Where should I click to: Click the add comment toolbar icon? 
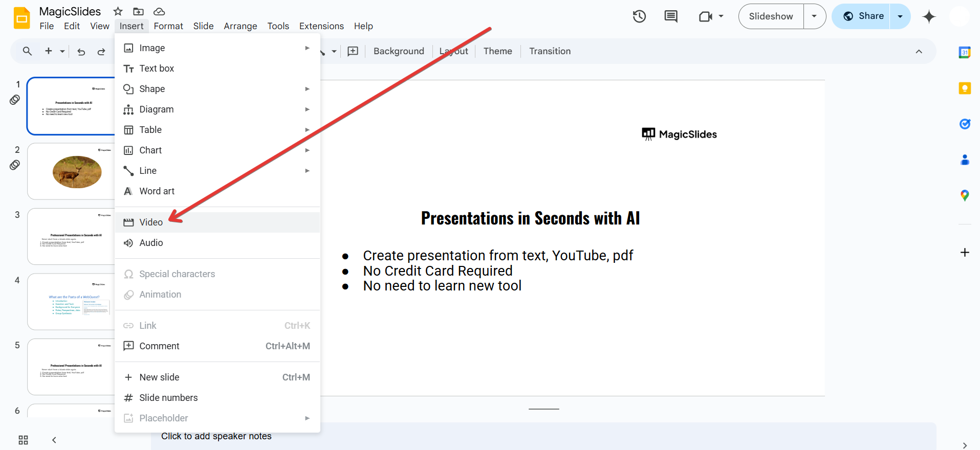coord(353,51)
